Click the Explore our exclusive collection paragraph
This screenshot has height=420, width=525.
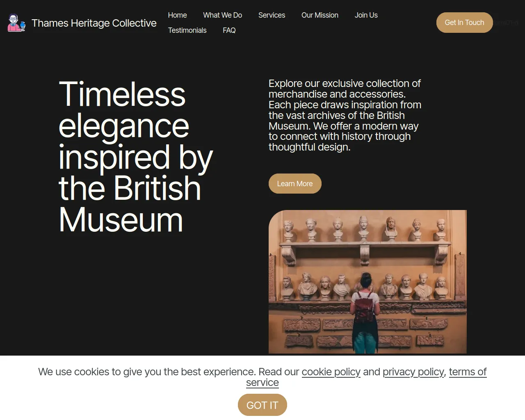click(x=345, y=115)
